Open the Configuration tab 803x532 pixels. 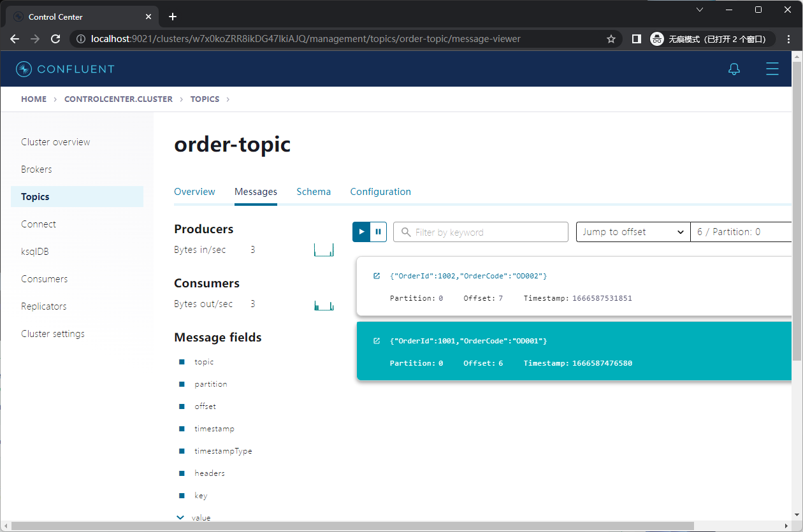[380, 192]
